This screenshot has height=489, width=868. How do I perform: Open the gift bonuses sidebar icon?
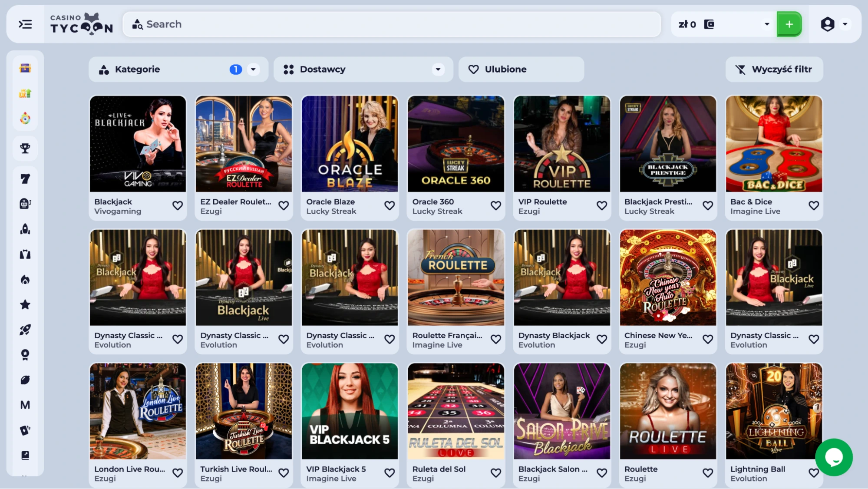click(25, 93)
